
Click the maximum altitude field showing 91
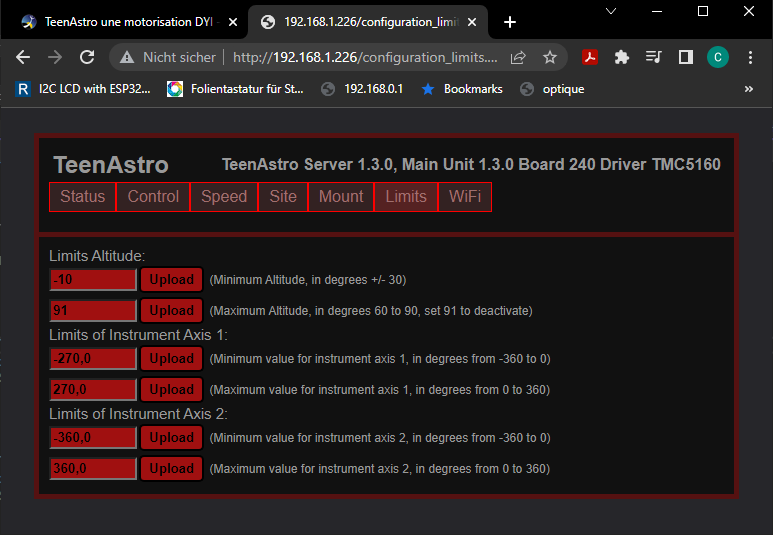[93, 311]
